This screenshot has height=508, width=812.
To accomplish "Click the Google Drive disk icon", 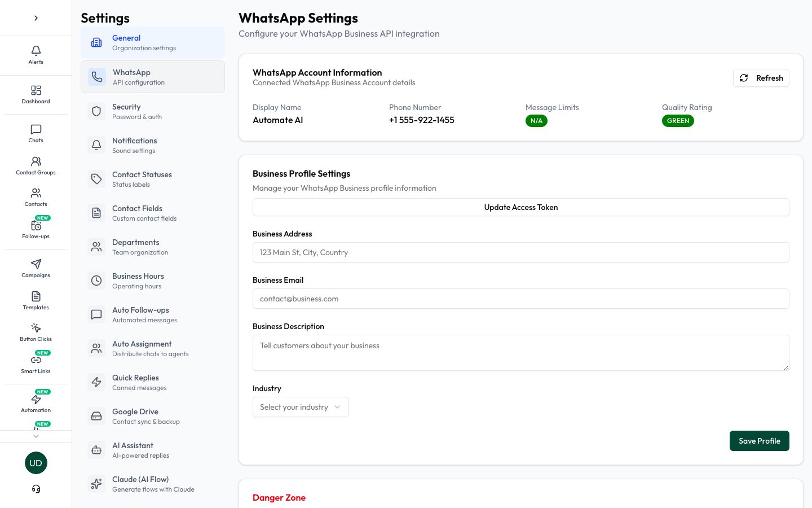I will pyautogui.click(x=96, y=416).
